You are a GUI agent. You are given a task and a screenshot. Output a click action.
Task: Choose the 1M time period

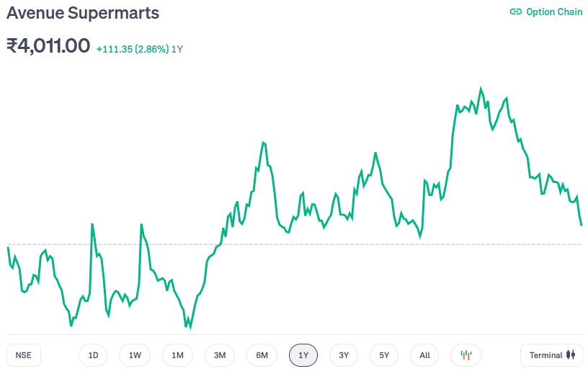click(x=177, y=355)
